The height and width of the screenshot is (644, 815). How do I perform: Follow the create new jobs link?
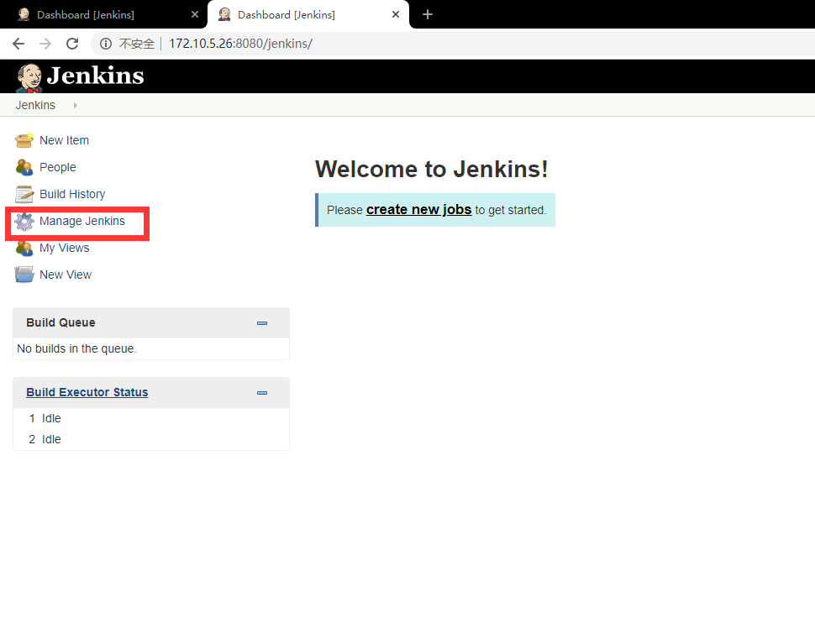click(419, 210)
